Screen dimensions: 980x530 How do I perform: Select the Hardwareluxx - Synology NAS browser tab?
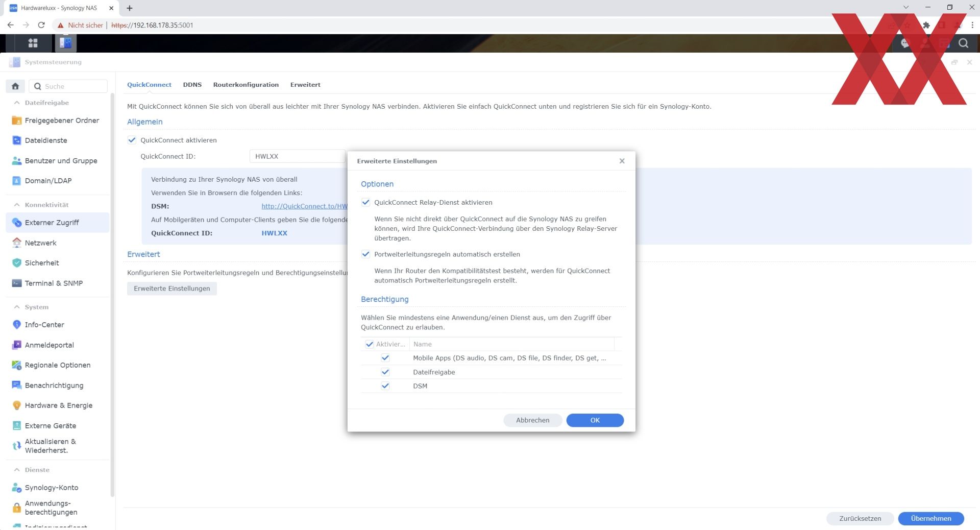coord(61,8)
